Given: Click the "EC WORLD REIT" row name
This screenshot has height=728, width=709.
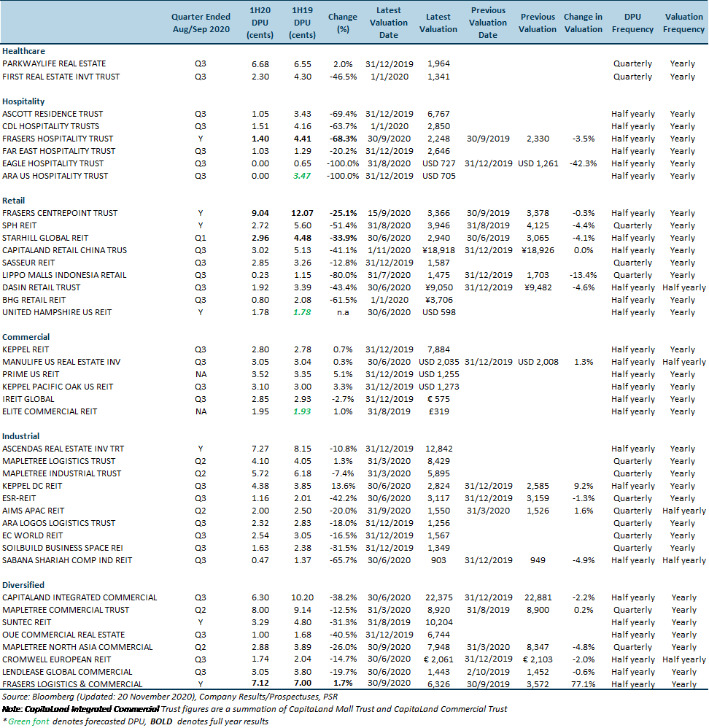Looking at the screenshot, I should [x=33, y=535].
